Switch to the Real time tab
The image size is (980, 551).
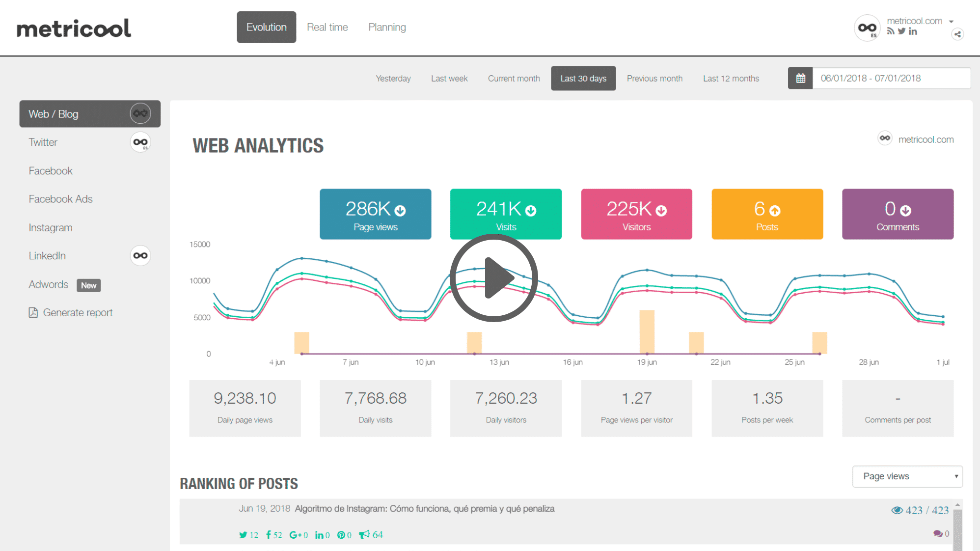pos(327,27)
